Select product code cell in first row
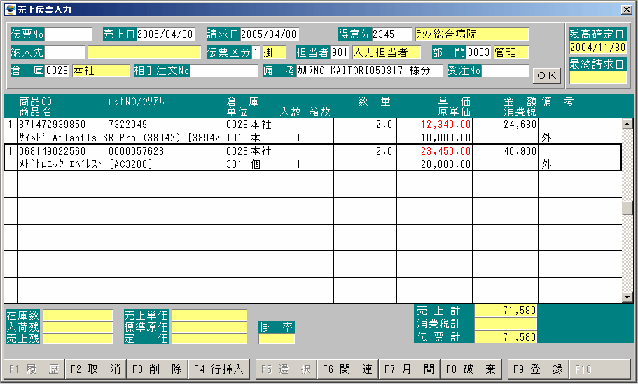 [x=52, y=124]
